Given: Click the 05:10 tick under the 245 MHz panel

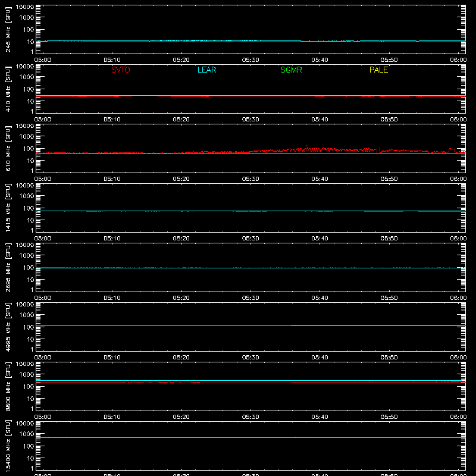Looking at the screenshot, I should [112, 60].
